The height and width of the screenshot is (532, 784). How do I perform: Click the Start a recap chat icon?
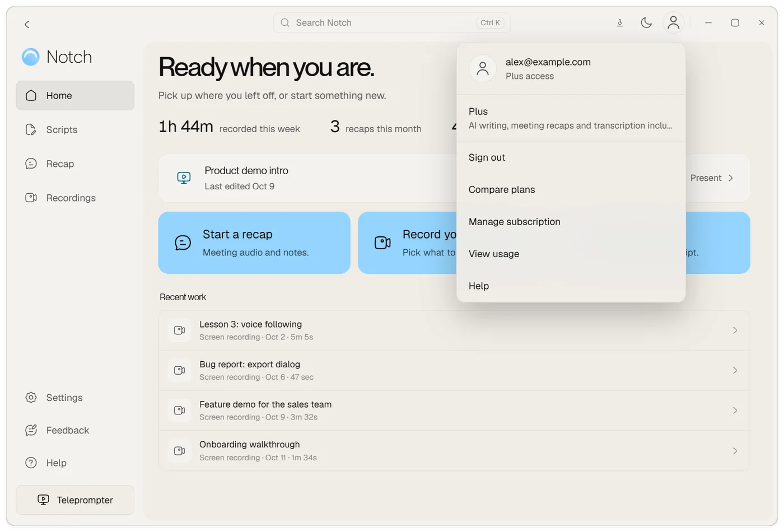point(183,243)
